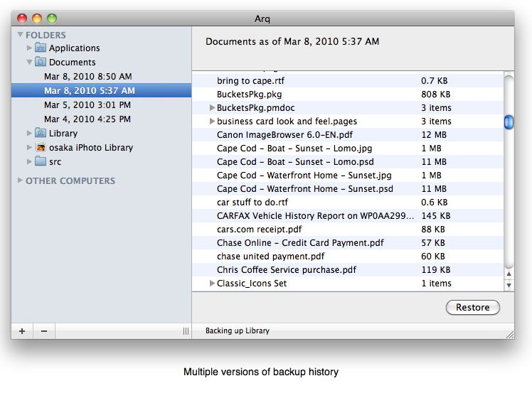
Task: Click the 808 KB size value
Action: click(x=436, y=95)
